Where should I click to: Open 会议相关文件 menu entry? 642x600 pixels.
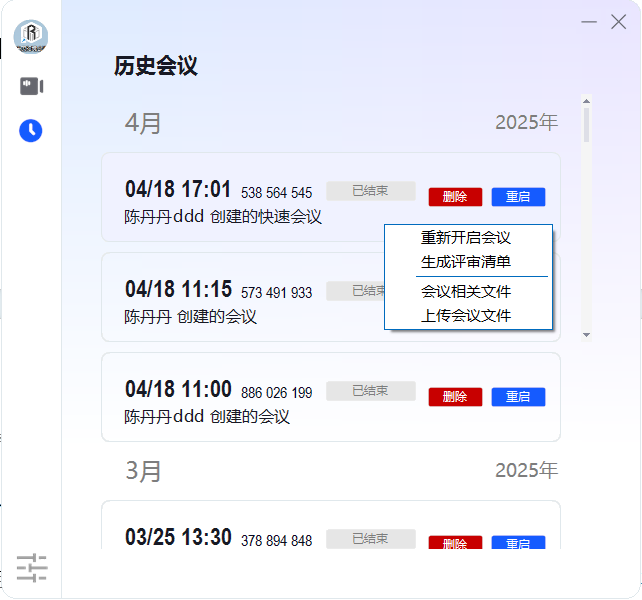tap(466, 292)
